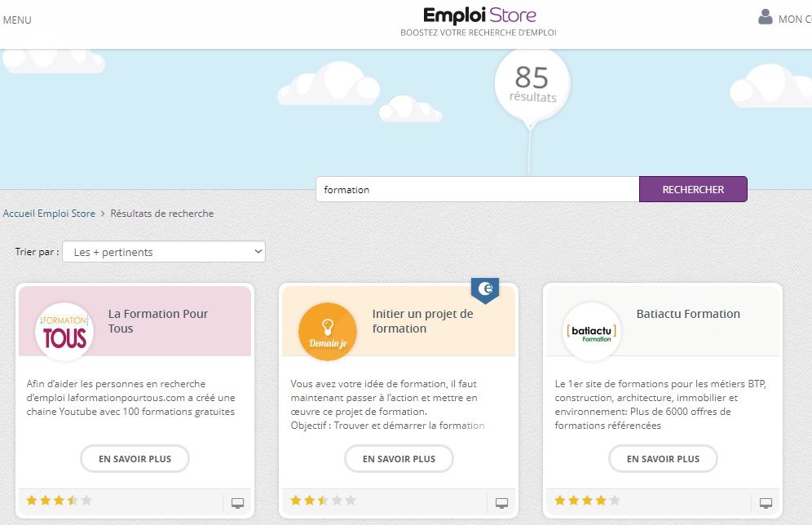Click the RECHERCHER button
This screenshot has height=525, width=812.
point(693,189)
